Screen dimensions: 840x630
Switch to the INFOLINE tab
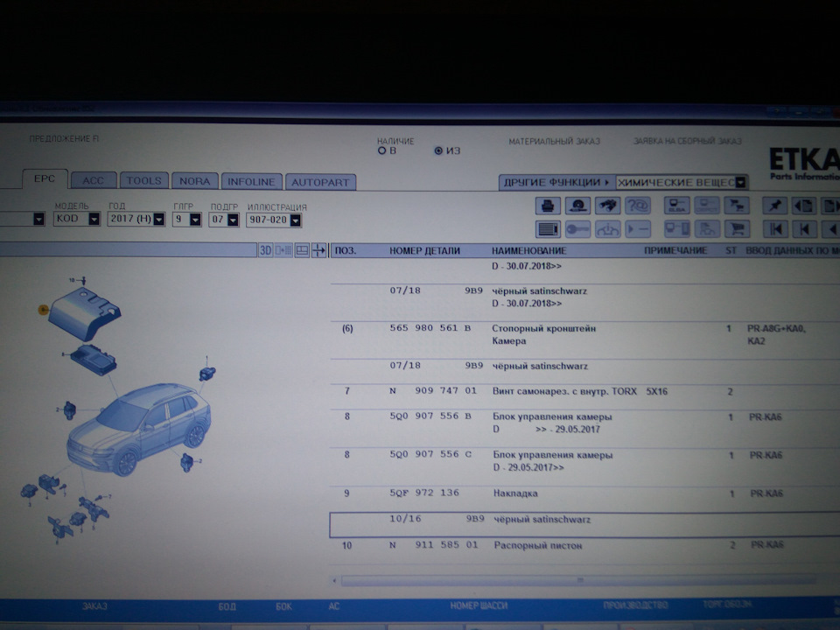(251, 182)
